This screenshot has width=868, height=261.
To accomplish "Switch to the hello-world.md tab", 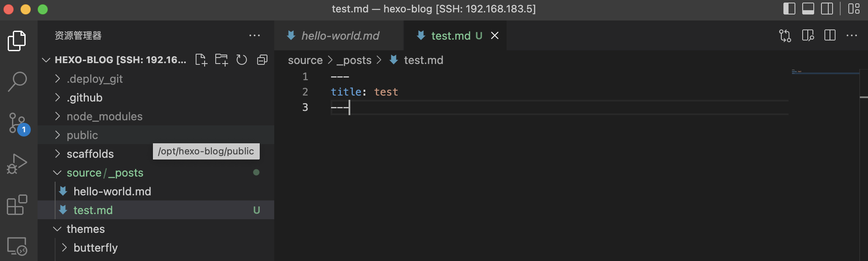I will coord(340,36).
